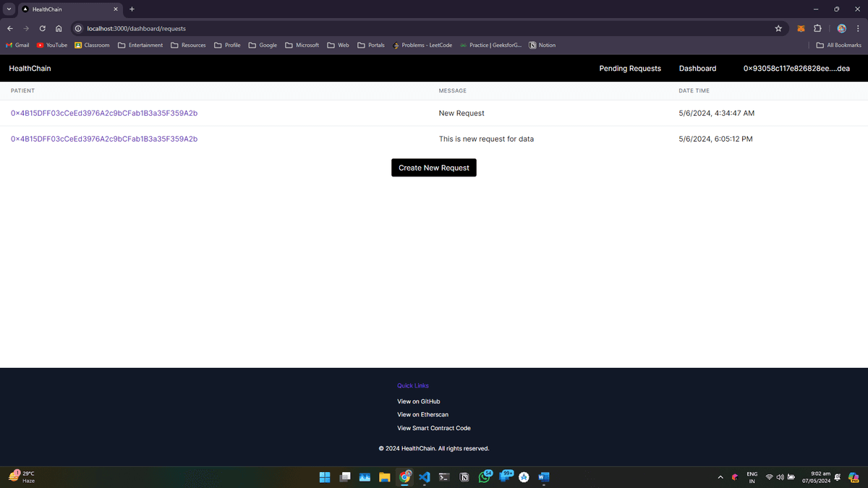This screenshot has height=488, width=868.
Task: Open the tab search dropdown arrow
Action: [x=9, y=9]
